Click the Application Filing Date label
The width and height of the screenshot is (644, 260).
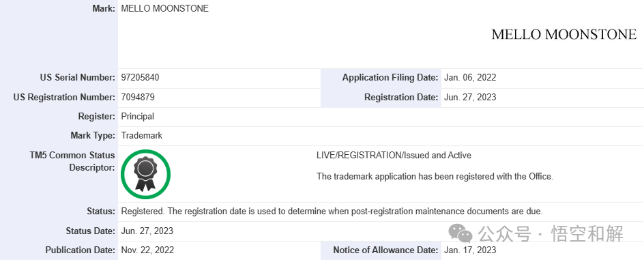(390, 78)
